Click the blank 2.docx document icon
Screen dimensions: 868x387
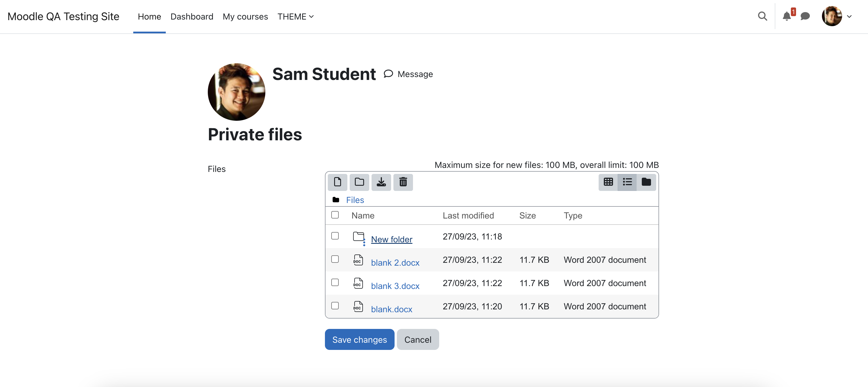pos(358,260)
